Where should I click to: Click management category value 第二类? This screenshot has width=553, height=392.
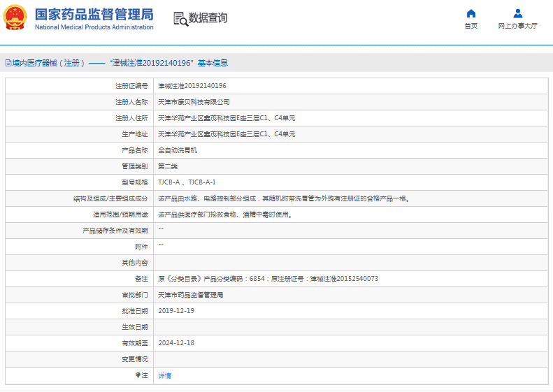pos(168,166)
